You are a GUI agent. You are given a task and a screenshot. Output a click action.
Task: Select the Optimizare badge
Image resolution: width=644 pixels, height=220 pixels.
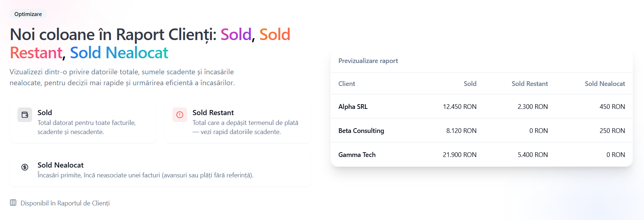tap(28, 14)
